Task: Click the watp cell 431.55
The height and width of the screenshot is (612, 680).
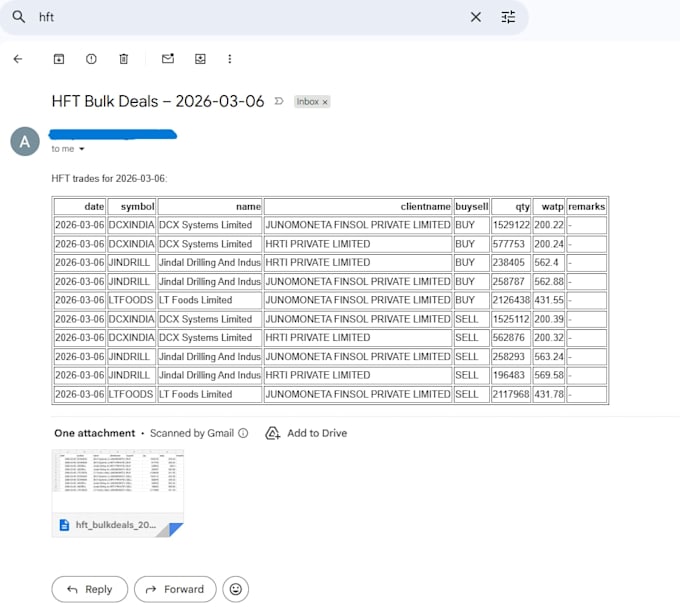Action: click(x=549, y=300)
